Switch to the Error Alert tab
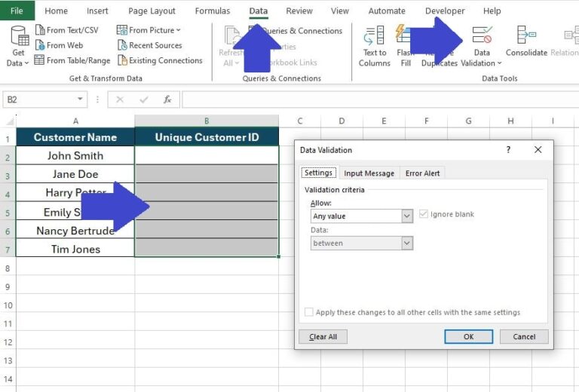This screenshot has width=579, height=392. click(x=422, y=173)
